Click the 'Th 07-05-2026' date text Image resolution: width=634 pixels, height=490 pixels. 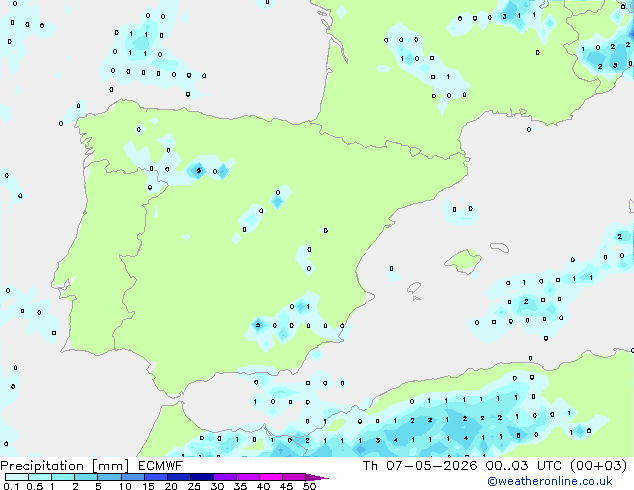[420, 466]
